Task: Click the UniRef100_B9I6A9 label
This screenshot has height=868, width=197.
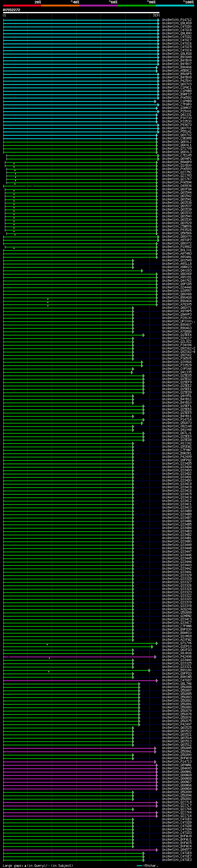Action: [177, 57]
